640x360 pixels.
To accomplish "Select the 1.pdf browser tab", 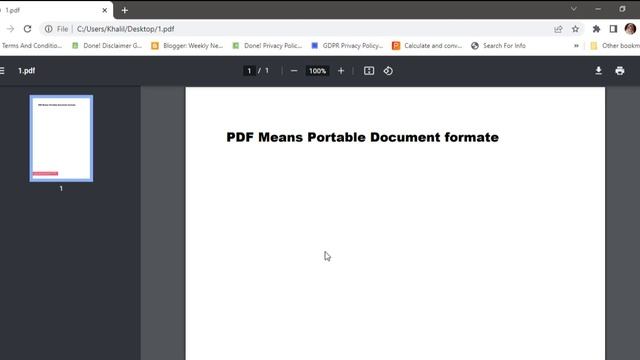I will pyautogui.click(x=55, y=10).
